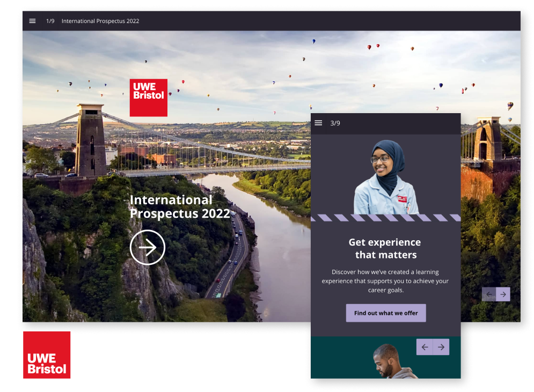Click the UWE Bristol logo on the hero image
The image size is (534, 392).
pyautogui.click(x=149, y=98)
